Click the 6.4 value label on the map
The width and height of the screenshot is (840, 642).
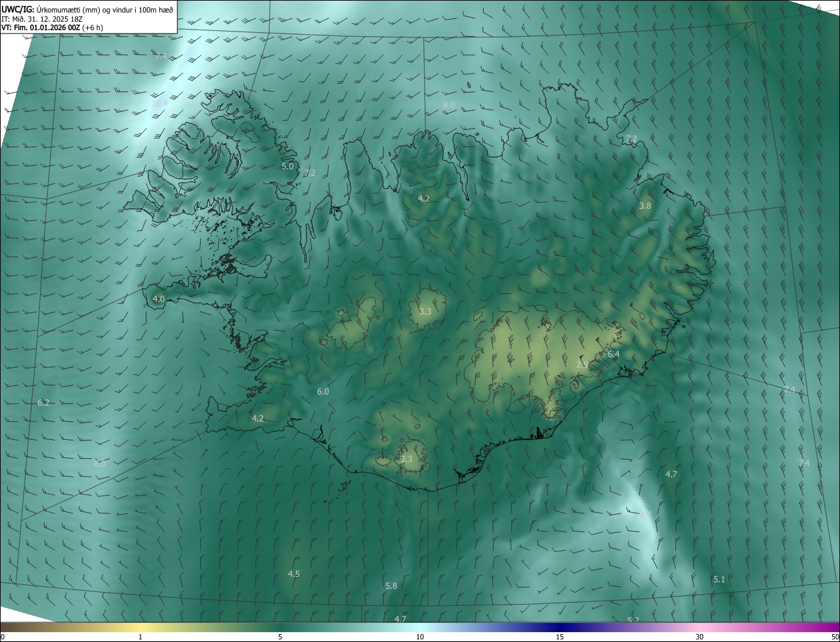614,354
